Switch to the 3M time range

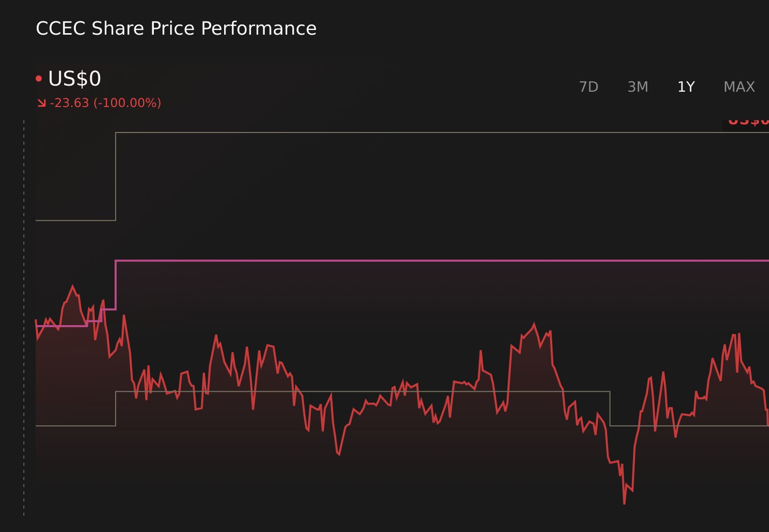coord(638,87)
